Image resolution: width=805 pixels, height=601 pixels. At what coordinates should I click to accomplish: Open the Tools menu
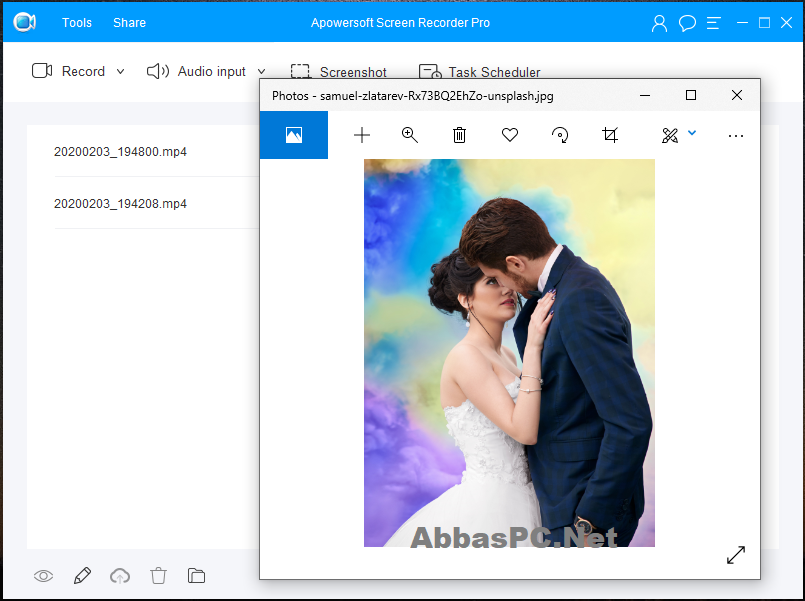[x=76, y=23]
